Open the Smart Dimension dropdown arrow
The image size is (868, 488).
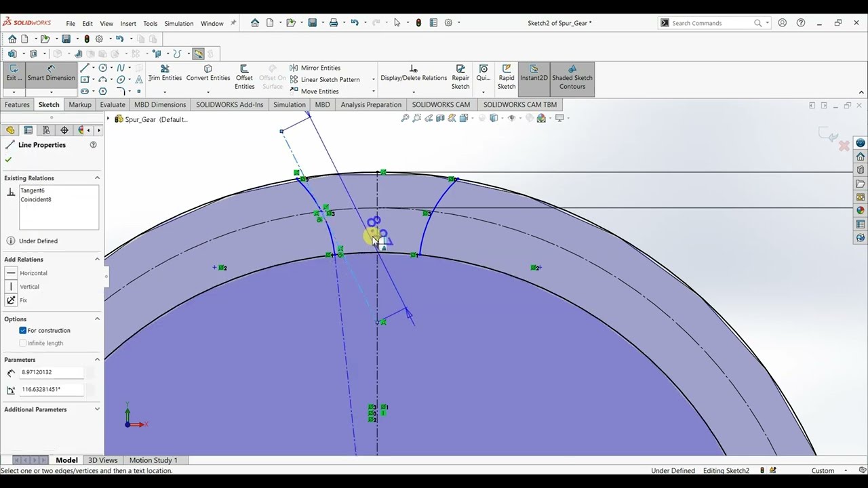tap(51, 92)
